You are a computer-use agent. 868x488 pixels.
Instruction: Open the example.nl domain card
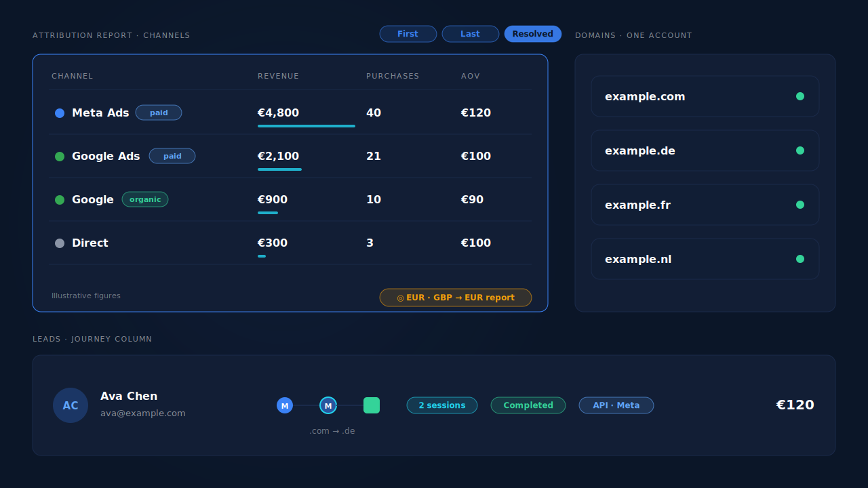coord(705,259)
